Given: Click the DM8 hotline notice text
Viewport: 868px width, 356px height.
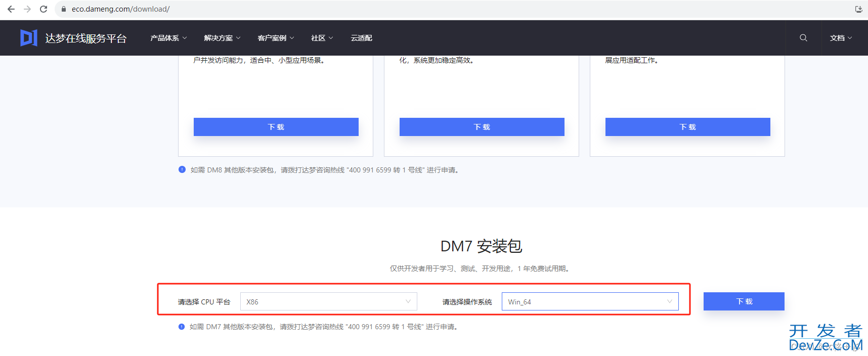Looking at the screenshot, I should tap(325, 170).
